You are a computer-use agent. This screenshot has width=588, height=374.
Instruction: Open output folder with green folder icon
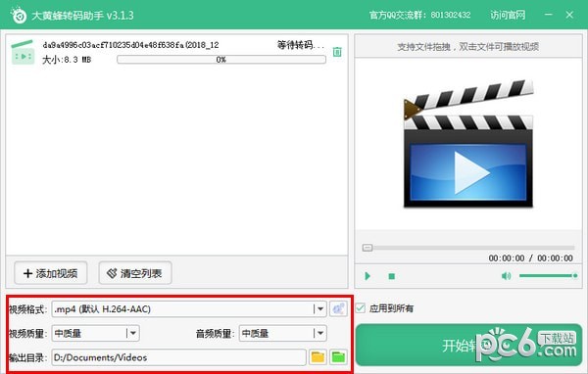338,357
